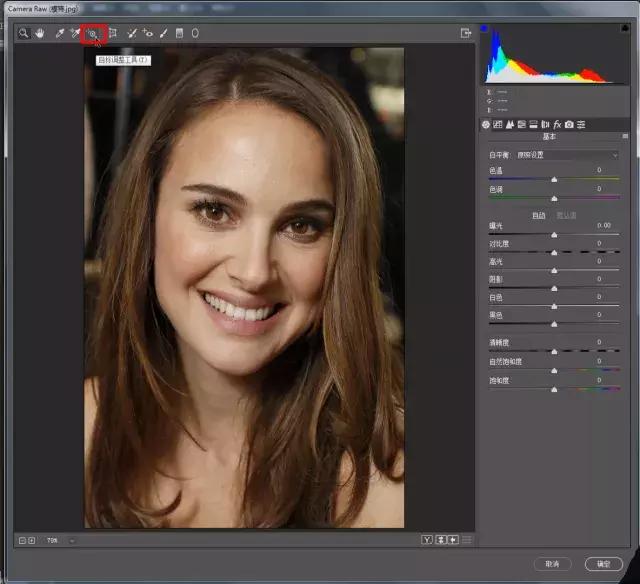640x584 pixels.
Task: Switch to the fx Effects panel tab
Action: (x=557, y=124)
